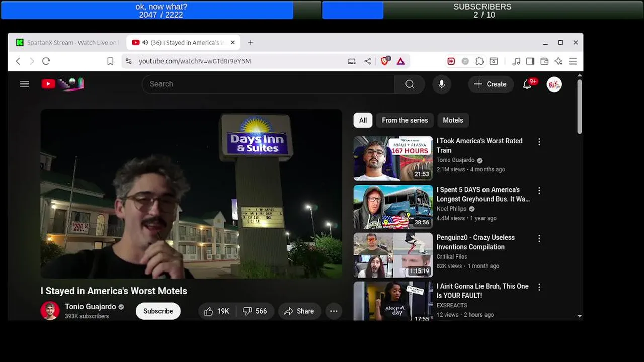Open the Greyhound bus video thumbnail 38:56
This screenshot has height=362, width=644.
393,207
